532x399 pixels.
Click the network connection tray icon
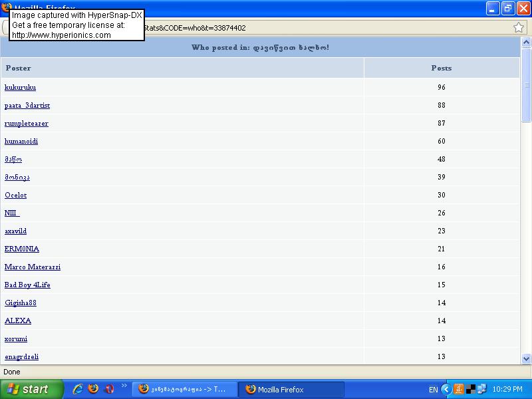pyautogui.click(x=481, y=389)
